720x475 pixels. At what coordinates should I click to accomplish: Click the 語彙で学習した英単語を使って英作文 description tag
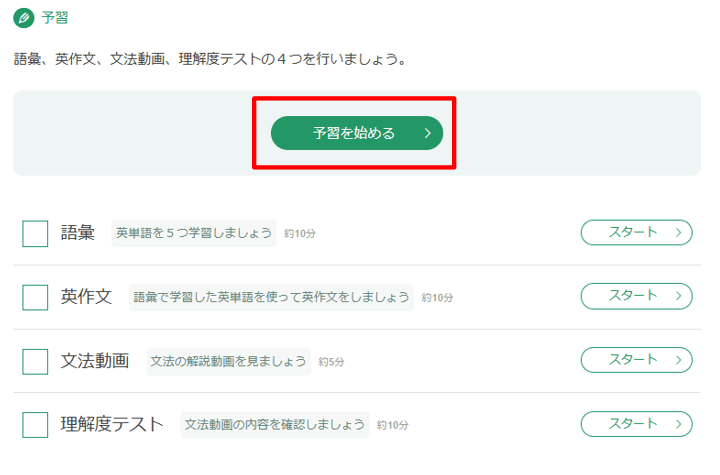(x=271, y=297)
